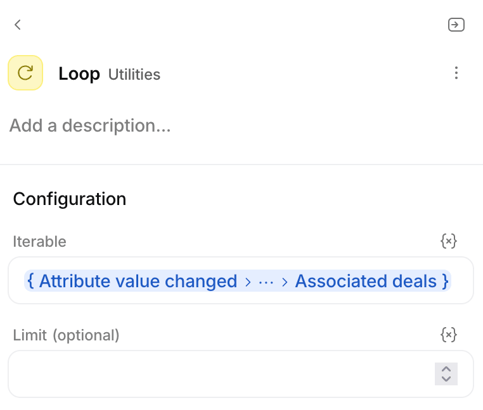This screenshot has width=483, height=410.
Task: Click the Iterable field label
Action: (40, 241)
